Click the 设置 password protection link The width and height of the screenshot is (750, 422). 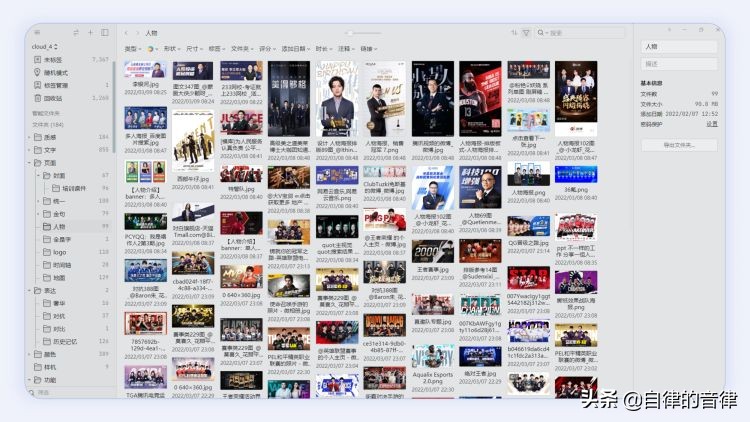[x=712, y=124]
